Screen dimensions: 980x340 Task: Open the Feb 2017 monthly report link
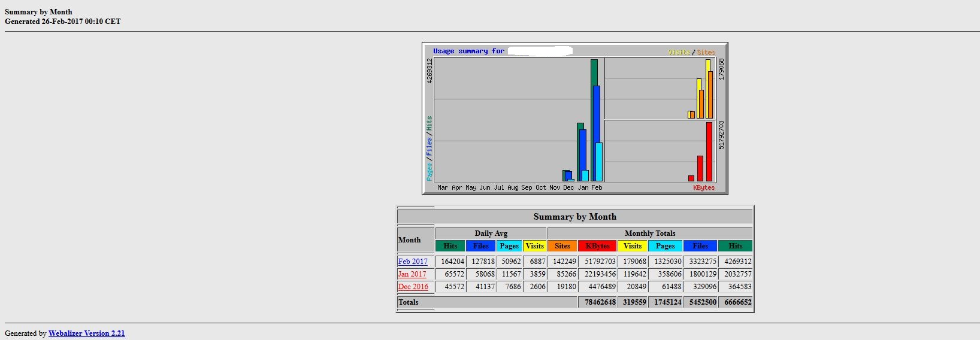click(x=413, y=262)
